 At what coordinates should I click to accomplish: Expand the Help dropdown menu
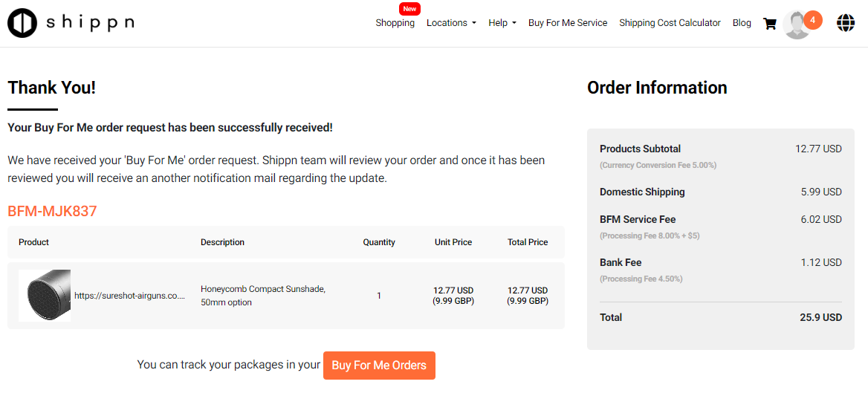pos(502,23)
